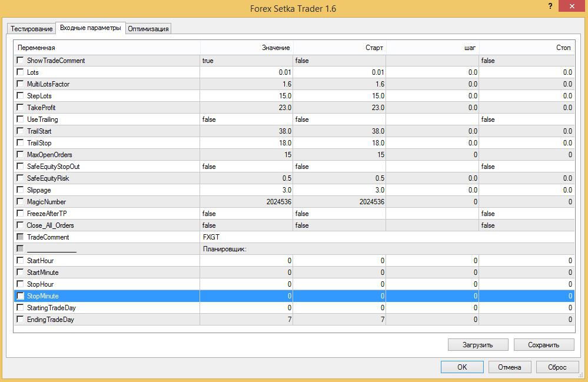588x382 pixels.
Task: Check the SafeEquityRisk checkbox
Action: click(x=20, y=178)
